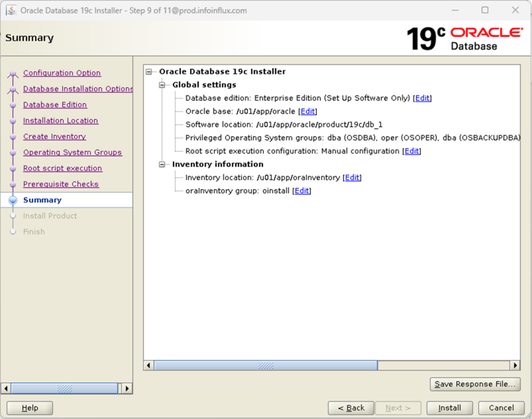Click the completed step icon beside Database Edition
This screenshot has width=532, height=419.
point(12,105)
